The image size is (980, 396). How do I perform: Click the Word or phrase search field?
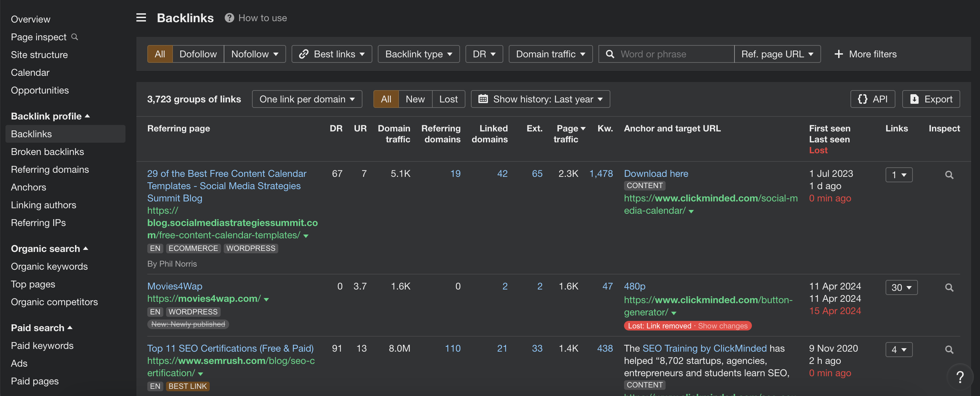pyautogui.click(x=670, y=54)
